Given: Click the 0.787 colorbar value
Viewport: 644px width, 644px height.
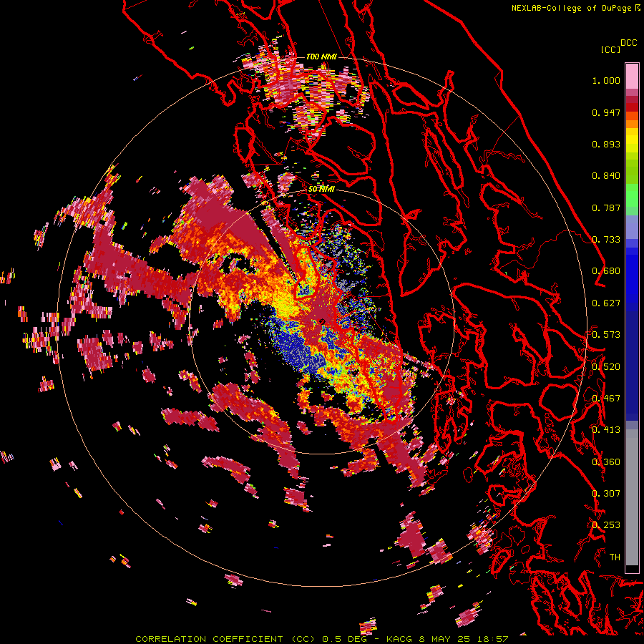Looking at the screenshot, I should [606, 208].
